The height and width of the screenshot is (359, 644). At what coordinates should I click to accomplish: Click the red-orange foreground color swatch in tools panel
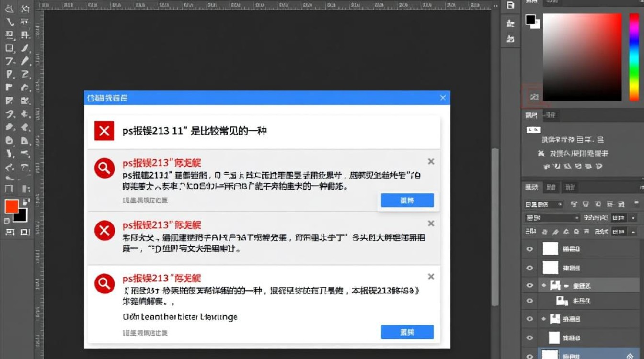click(x=11, y=207)
